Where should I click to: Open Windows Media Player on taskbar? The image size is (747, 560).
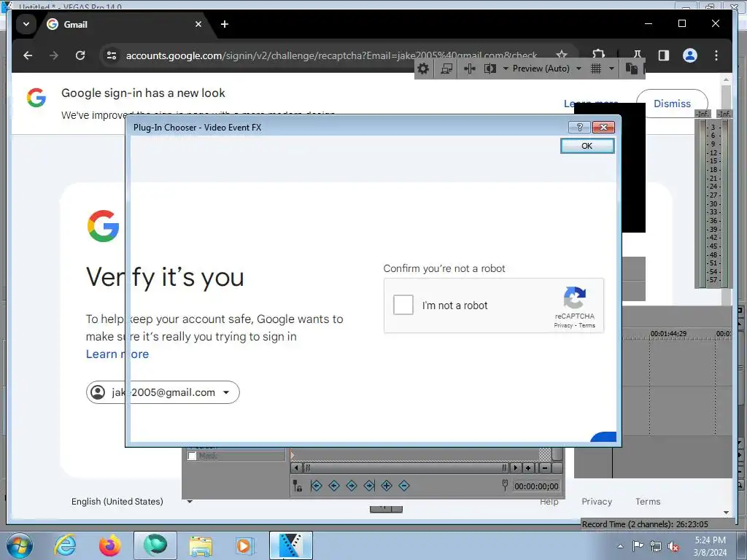245,545
